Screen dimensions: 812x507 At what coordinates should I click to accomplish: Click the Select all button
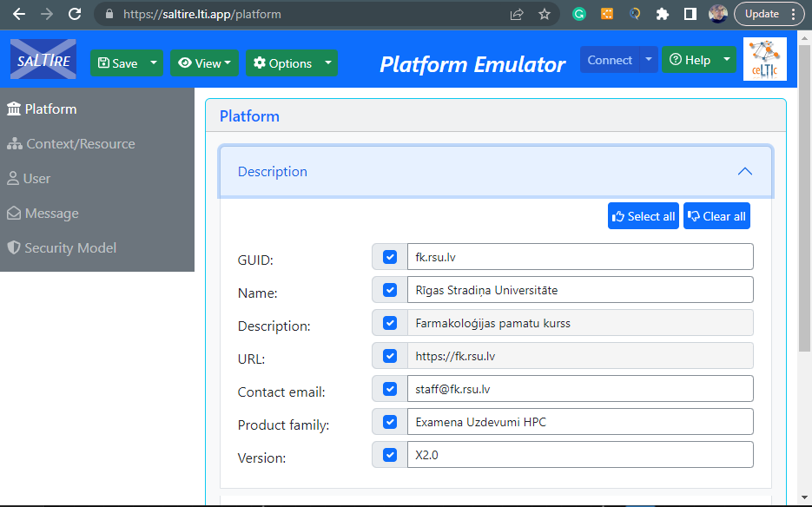pyautogui.click(x=644, y=216)
